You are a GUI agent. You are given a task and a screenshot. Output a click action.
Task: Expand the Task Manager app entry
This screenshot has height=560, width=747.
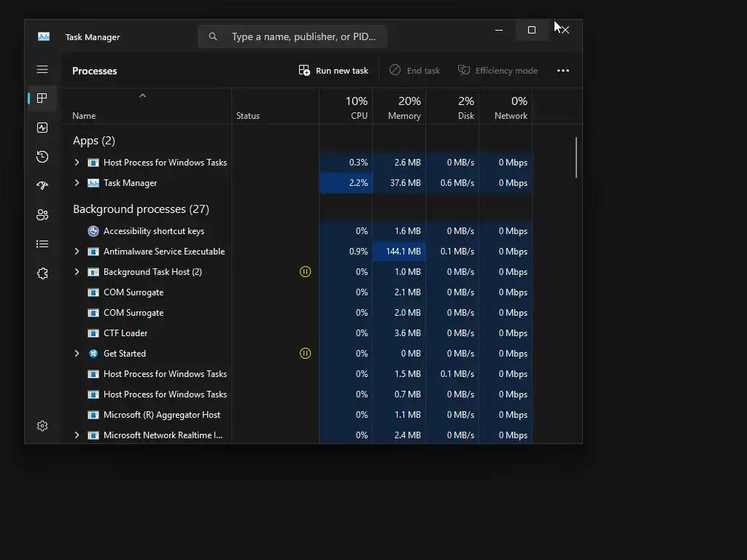click(77, 183)
